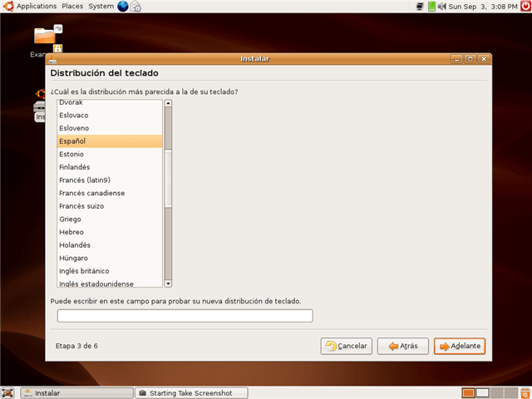The height and width of the screenshot is (399, 532).
Task: Click the Adelante button
Action: pos(459,346)
